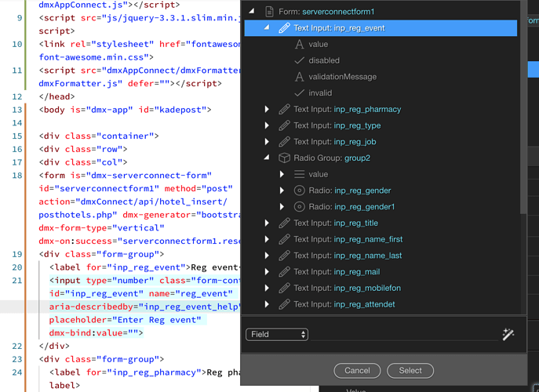The image size is (539, 392).
Task: Click 'Text Input: inp_reg_title' label
Action: coord(336,223)
